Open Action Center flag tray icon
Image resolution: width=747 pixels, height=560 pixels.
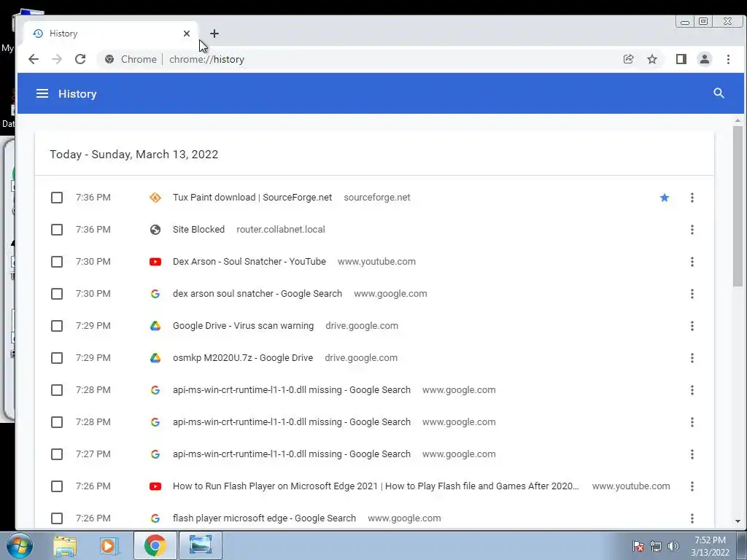coord(638,546)
